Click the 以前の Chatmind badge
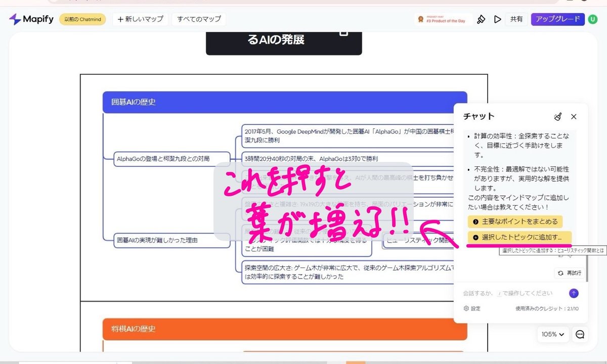 [82, 19]
